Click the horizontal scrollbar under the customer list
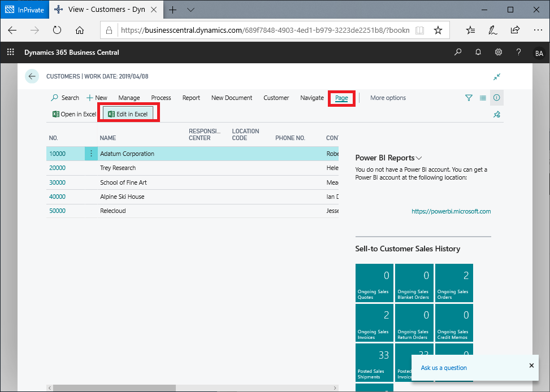 [x=192, y=388]
